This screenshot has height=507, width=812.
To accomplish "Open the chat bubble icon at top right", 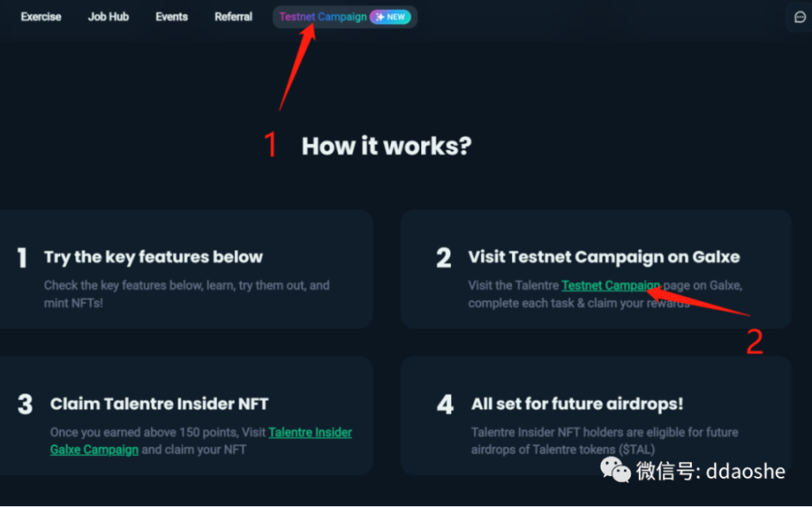I will point(799,18).
